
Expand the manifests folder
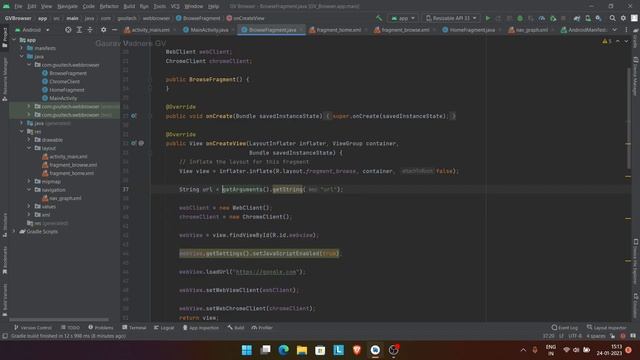coord(22,48)
